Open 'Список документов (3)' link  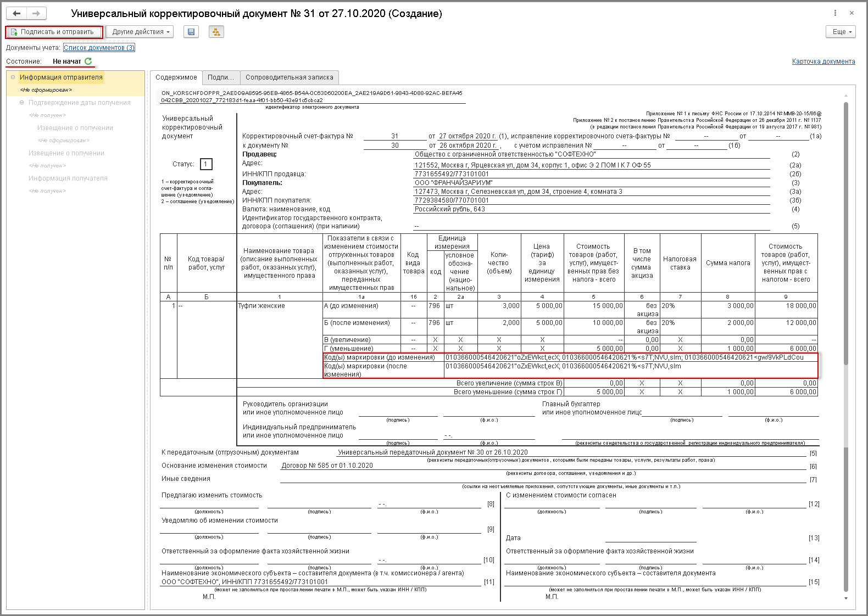[99, 48]
